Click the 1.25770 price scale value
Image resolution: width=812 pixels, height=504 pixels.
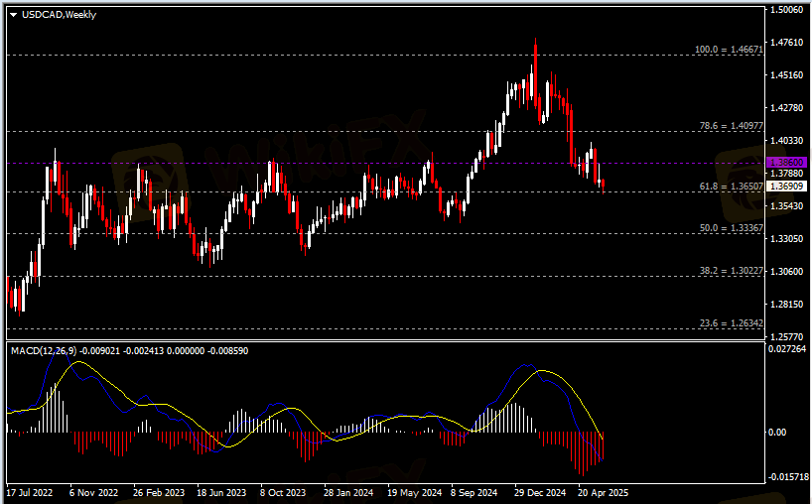tap(786, 336)
